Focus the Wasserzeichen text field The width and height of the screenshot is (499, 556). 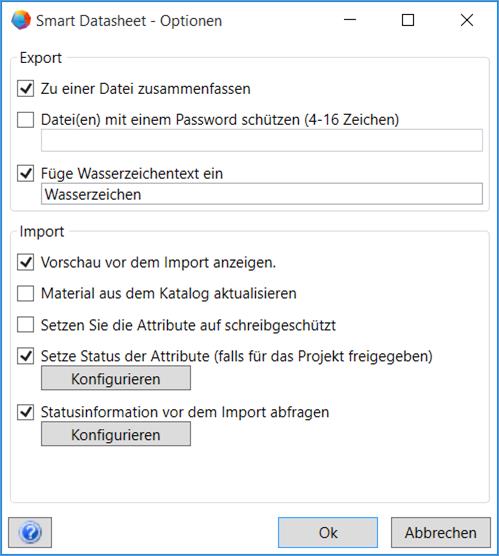pos(262,194)
